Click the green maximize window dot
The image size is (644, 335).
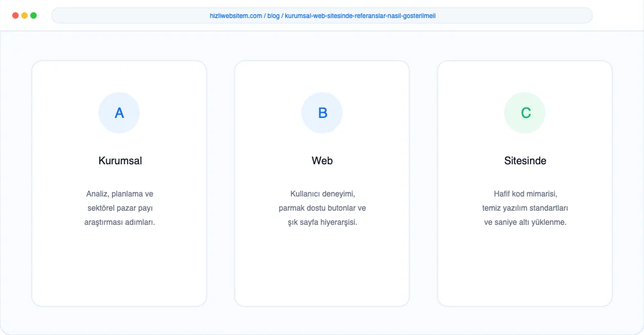[x=33, y=15]
